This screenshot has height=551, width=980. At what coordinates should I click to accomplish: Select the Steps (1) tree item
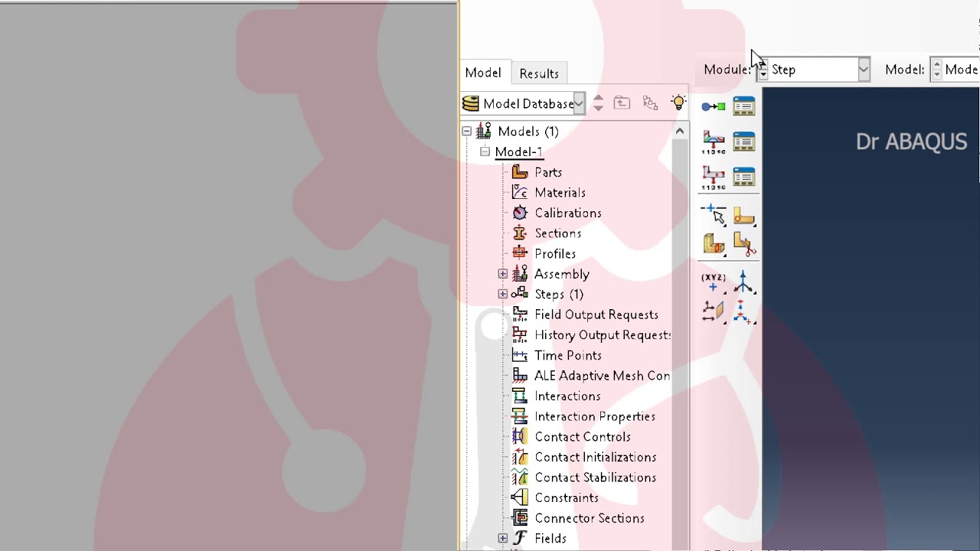click(559, 294)
